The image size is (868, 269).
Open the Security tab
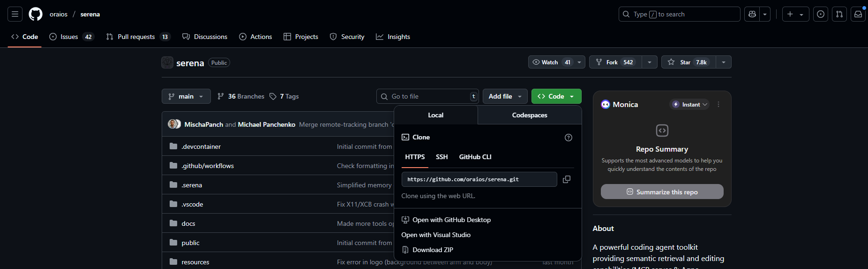click(347, 37)
